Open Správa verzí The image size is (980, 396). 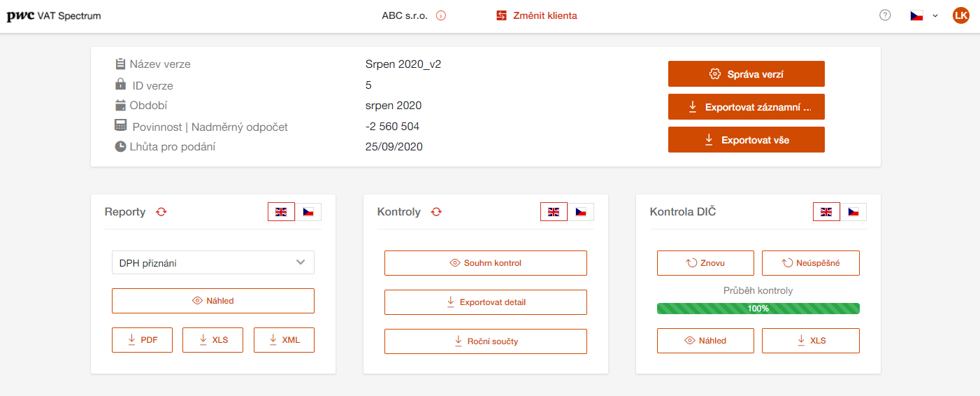point(747,73)
